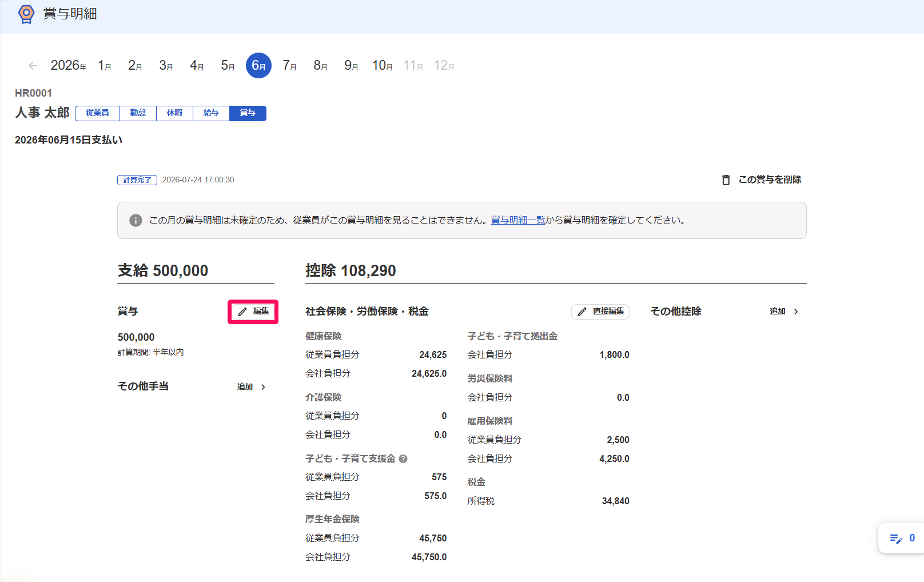Open the edit-list widget with counter 0
Viewport: 924px width, 582px height.
point(902,538)
